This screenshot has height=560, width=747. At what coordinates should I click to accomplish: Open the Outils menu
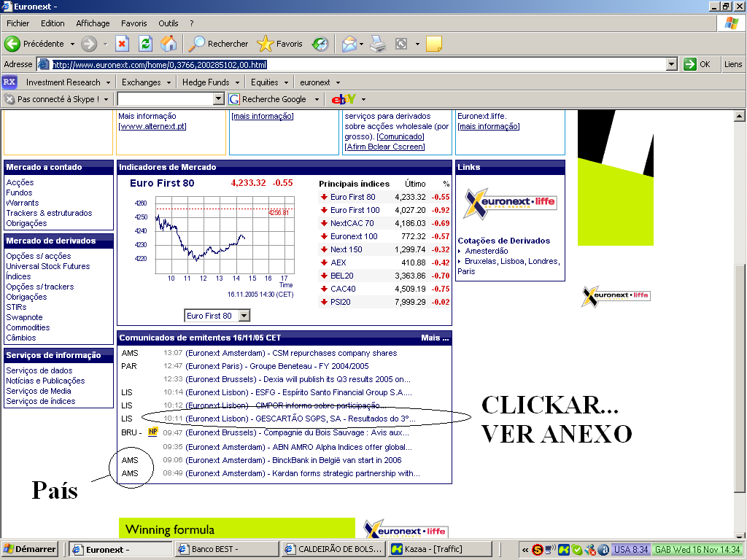[169, 23]
